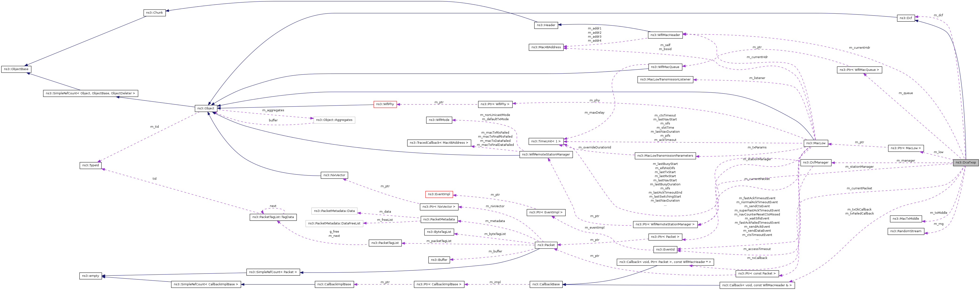
Task: Open the ns3::empty node
Action: click(91, 276)
